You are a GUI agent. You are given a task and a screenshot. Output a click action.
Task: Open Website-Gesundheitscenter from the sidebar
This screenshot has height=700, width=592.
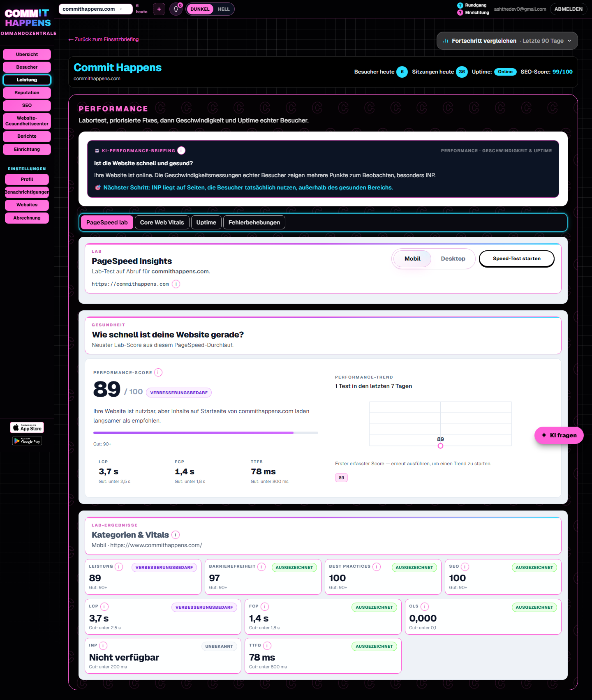[27, 121]
